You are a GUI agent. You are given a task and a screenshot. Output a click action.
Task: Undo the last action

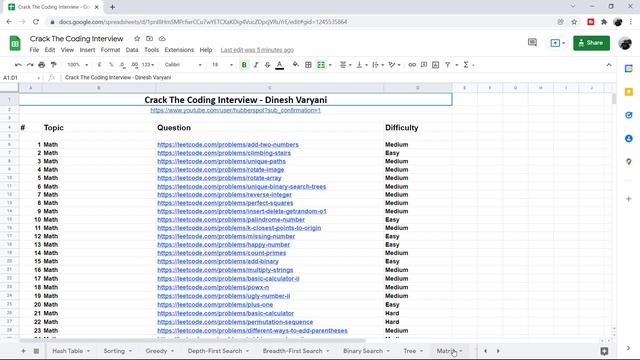(18, 65)
